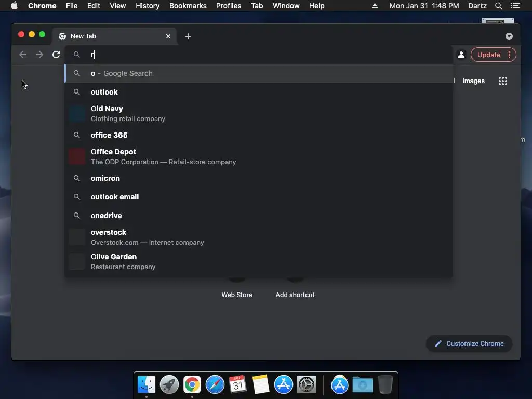Select the 'omicron' suggestion
The height and width of the screenshot is (399, 532).
[259, 178]
